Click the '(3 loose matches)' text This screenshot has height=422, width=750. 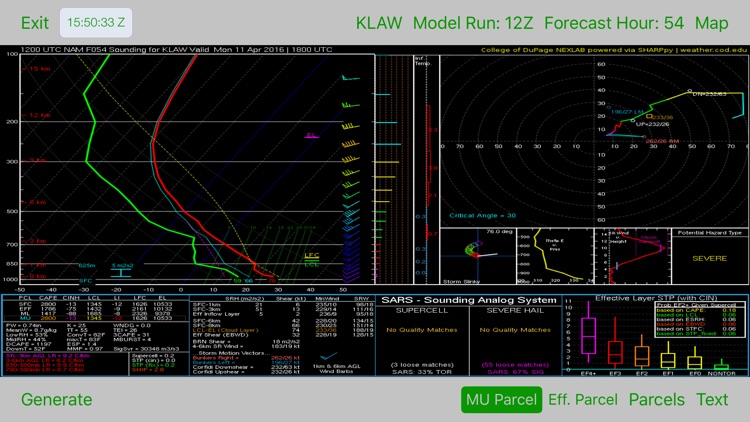tap(421, 365)
